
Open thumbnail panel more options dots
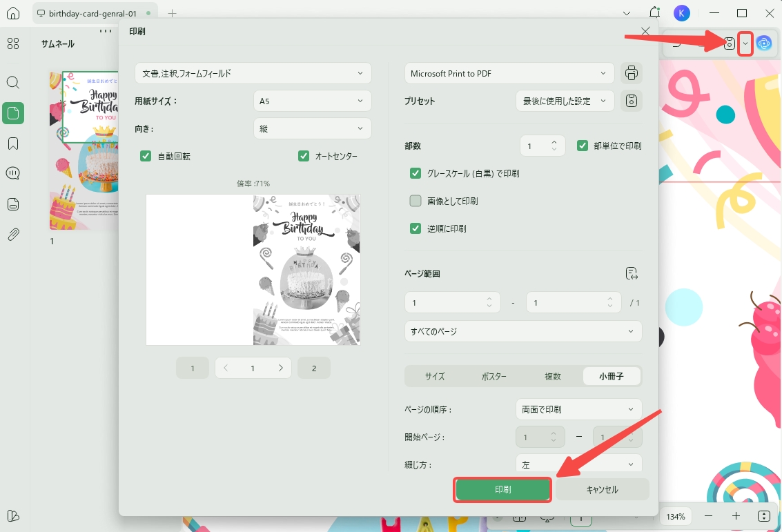click(106, 31)
